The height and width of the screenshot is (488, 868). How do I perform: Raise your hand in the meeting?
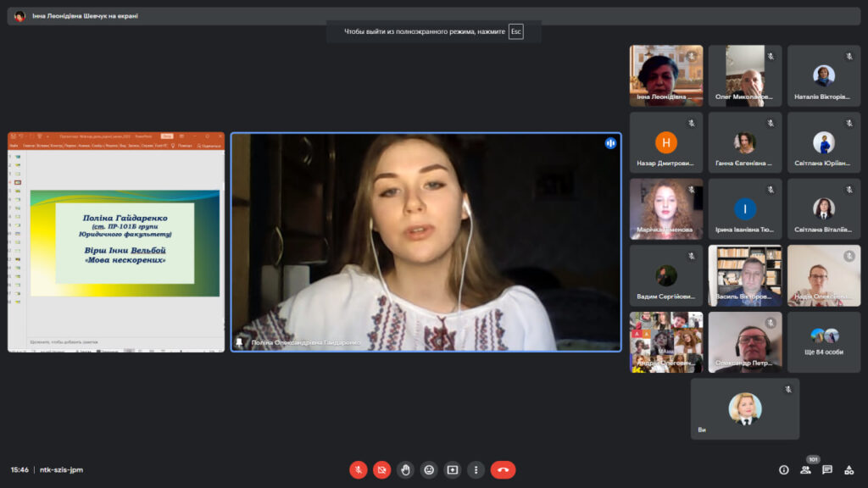pyautogui.click(x=406, y=469)
